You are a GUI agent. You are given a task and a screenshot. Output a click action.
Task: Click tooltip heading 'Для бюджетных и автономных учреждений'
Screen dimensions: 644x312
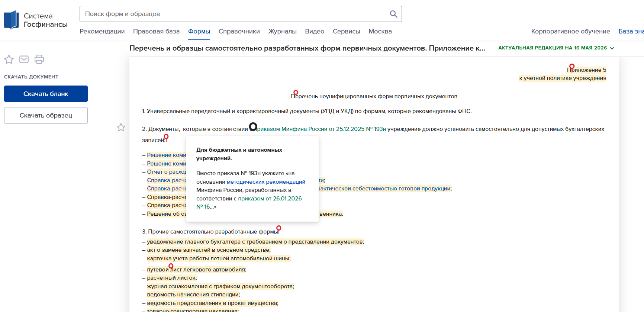[239, 154]
